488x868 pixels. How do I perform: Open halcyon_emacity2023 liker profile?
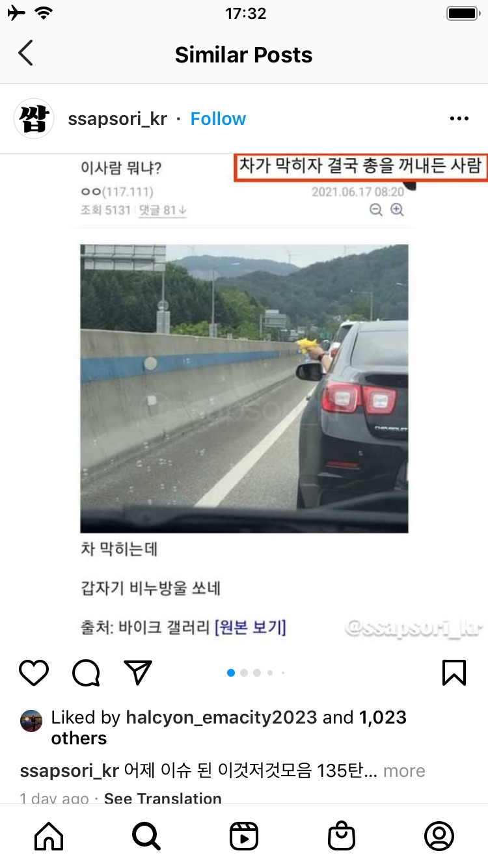click(221, 718)
